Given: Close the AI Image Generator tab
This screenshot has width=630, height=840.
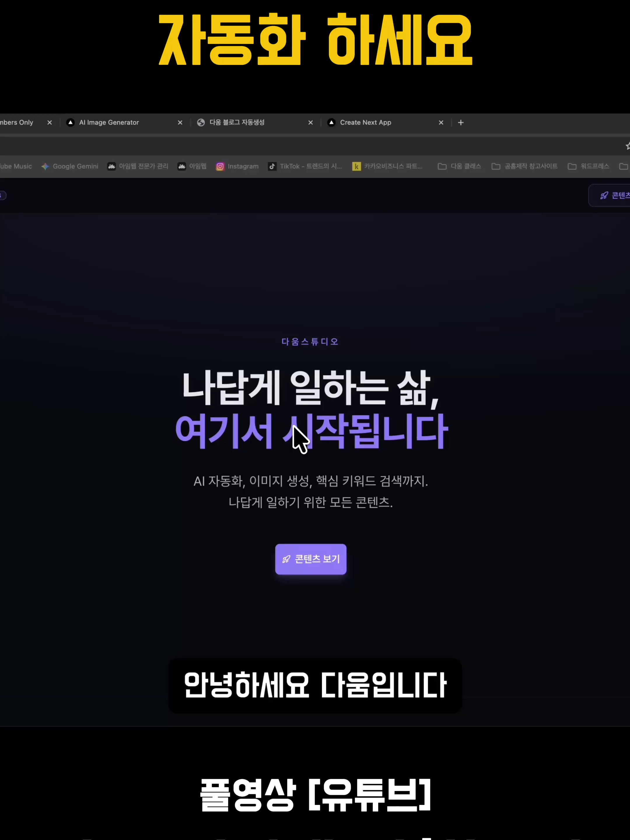Looking at the screenshot, I should pos(180,123).
